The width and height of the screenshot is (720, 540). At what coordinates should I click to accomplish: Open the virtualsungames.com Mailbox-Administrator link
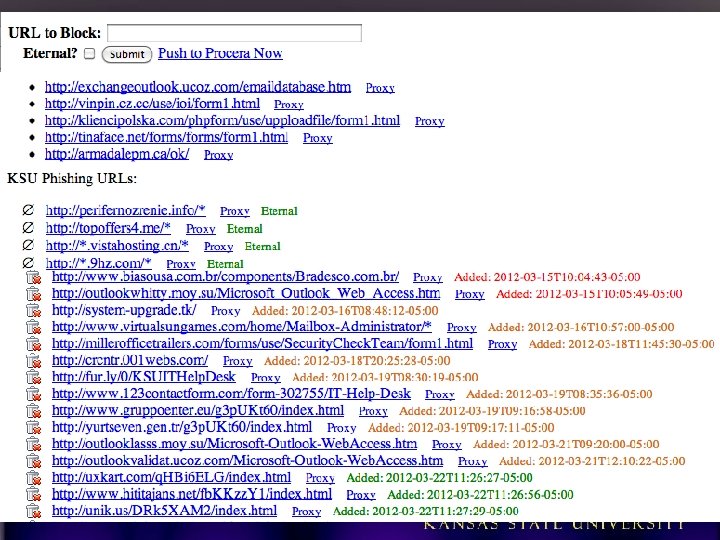pos(242,327)
